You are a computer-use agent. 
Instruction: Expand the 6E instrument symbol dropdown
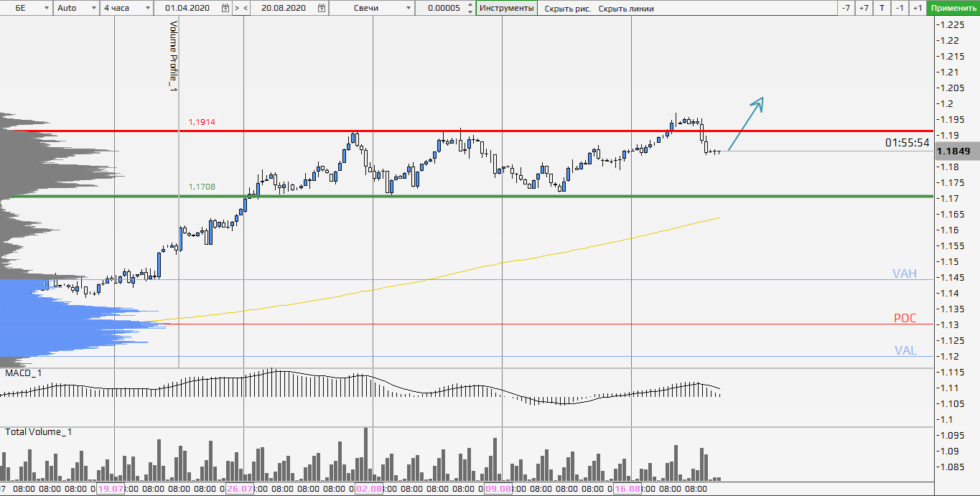47,8
